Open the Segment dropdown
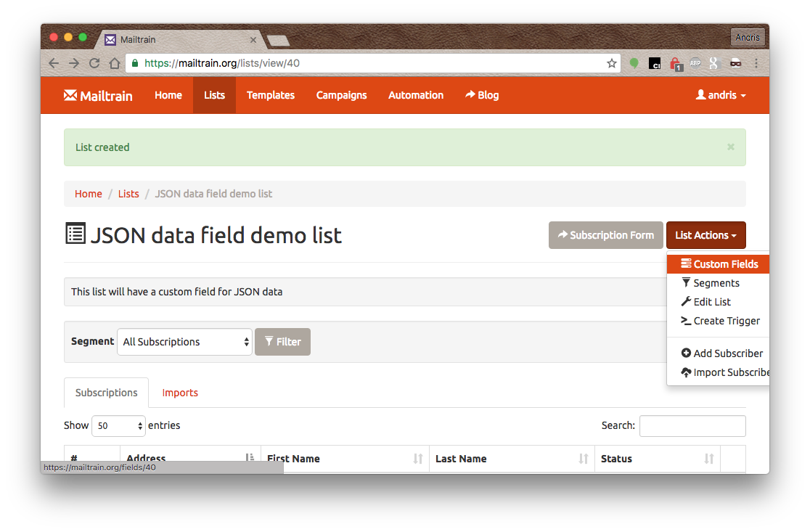This screenshot has height=532, width=810. pos(184,342)
